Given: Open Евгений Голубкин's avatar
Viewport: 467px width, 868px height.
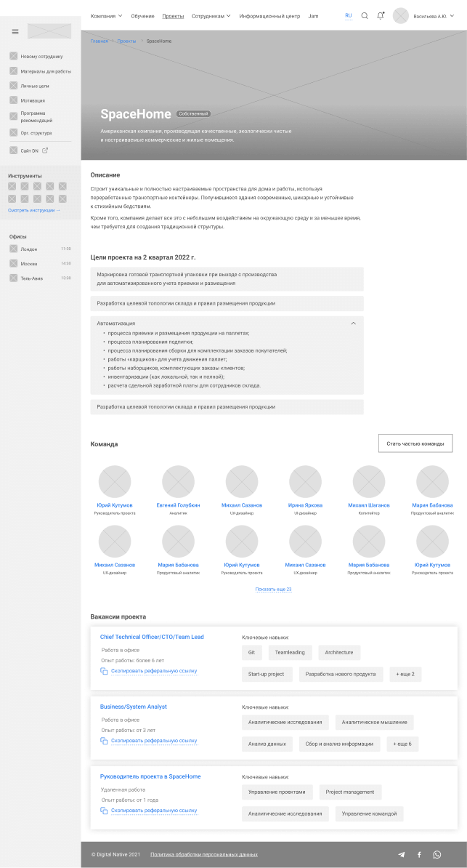Looking at the screenshot, I should 178,481.
